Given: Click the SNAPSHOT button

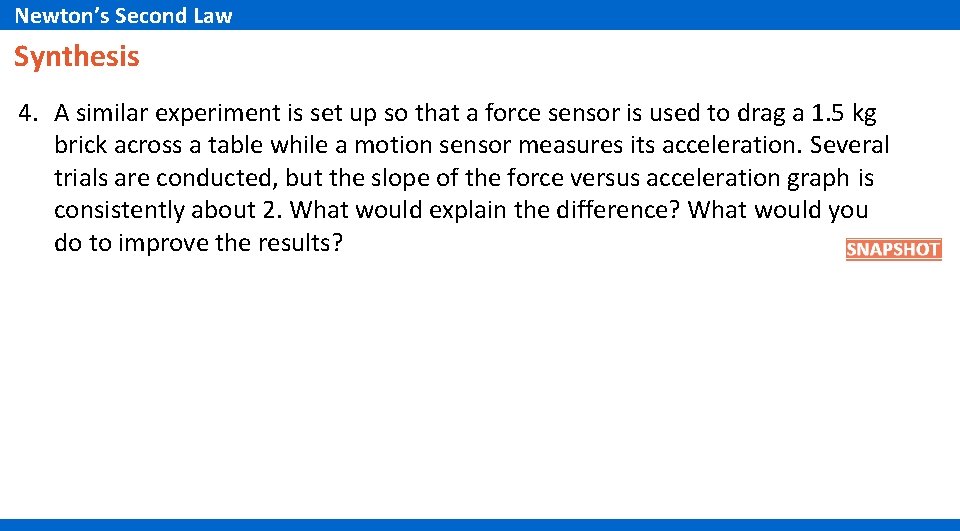Looking at the screenshot, I should [893, 249].
